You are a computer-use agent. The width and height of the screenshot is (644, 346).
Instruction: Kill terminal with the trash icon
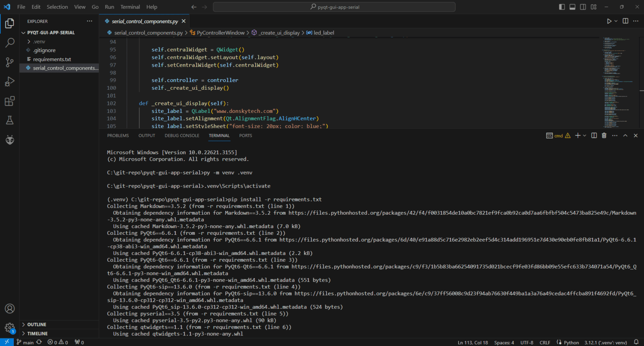(604, 135)
